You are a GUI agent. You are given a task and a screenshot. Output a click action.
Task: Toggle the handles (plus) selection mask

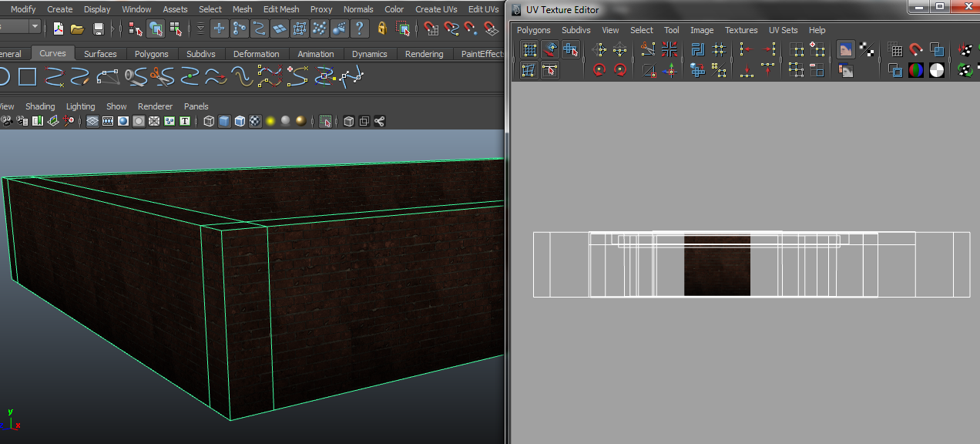[220, 29]
